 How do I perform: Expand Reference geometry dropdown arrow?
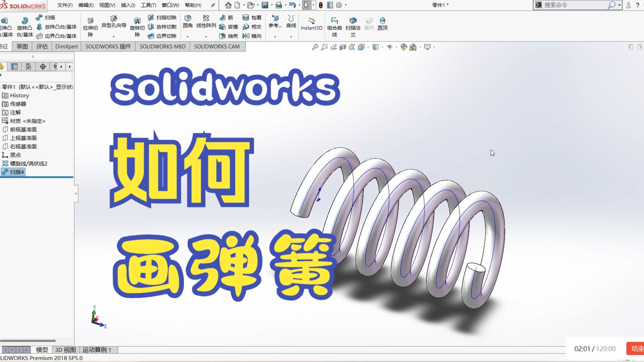point(275,37)
